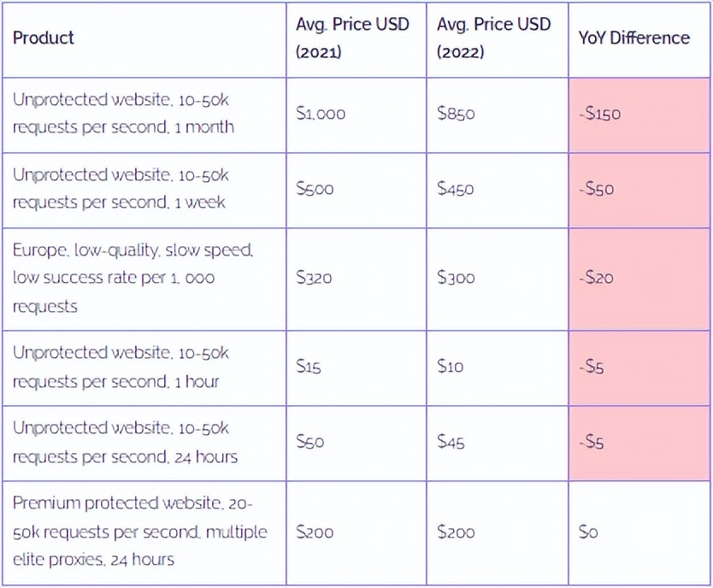
Task: Click the Product column header
Action: [44, 38]
